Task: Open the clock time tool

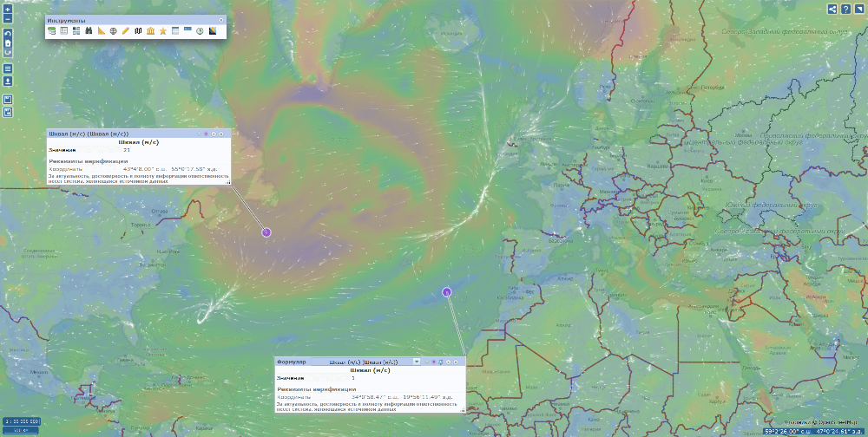Action: coord(200,31)
